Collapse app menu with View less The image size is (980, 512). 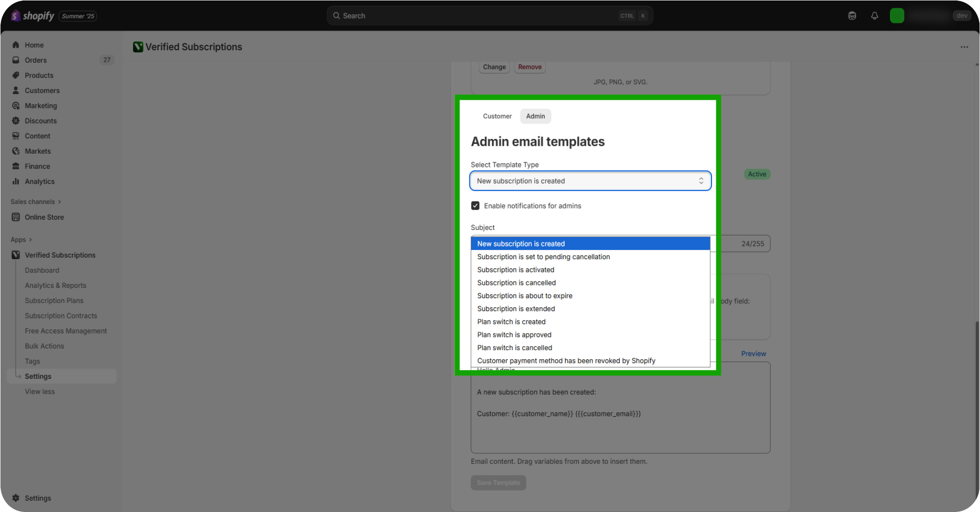click(40, 391)
